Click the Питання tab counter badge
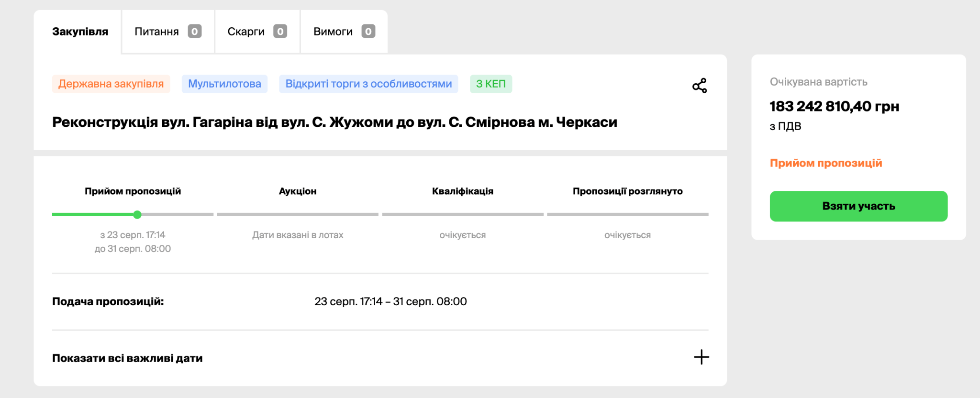 tap(194, 32)
